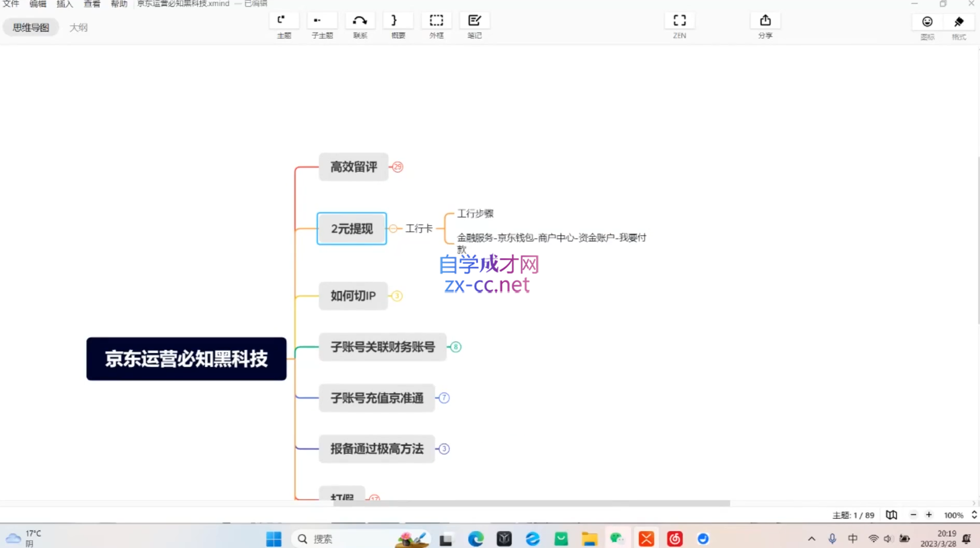The image size is (980, 548).
Task: Open the weather widget showing 17°C
Action: (x=24, y=538)
